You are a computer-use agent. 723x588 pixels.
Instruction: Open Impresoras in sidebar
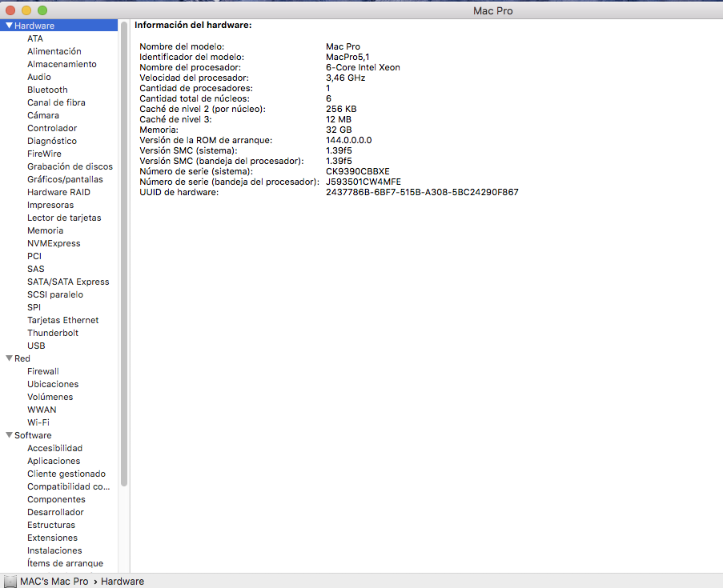[x=50, y=205]
